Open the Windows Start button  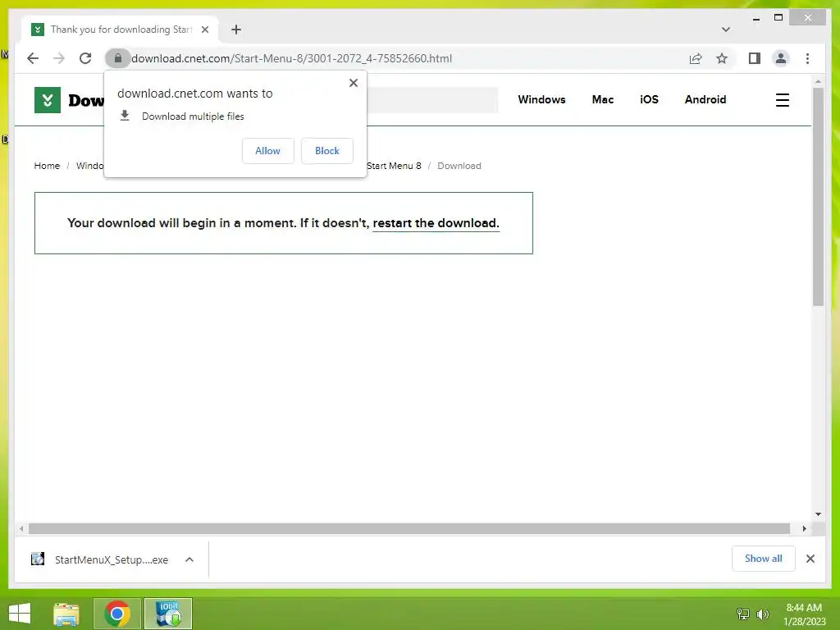click(x=20, y=614)
